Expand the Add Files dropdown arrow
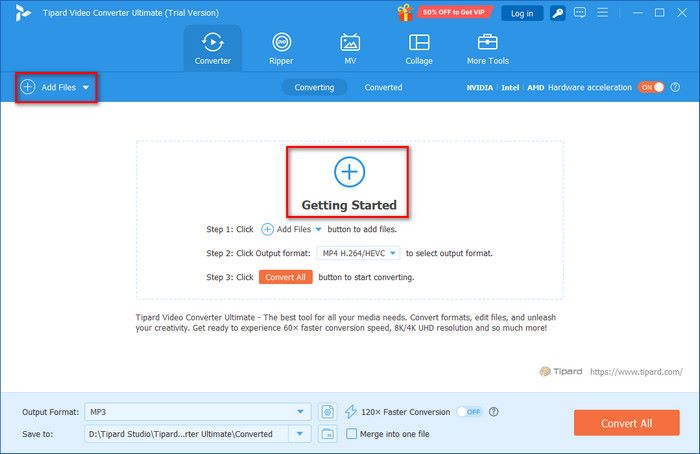Image resolution: width=700 pixels, height=454 pixels. click(86, 88)
